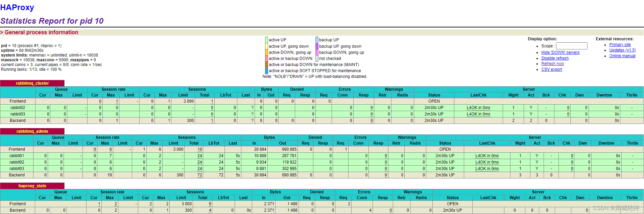Click the '9 891' bytes in value
Screen dimensions: 644x214
point(261,169)
